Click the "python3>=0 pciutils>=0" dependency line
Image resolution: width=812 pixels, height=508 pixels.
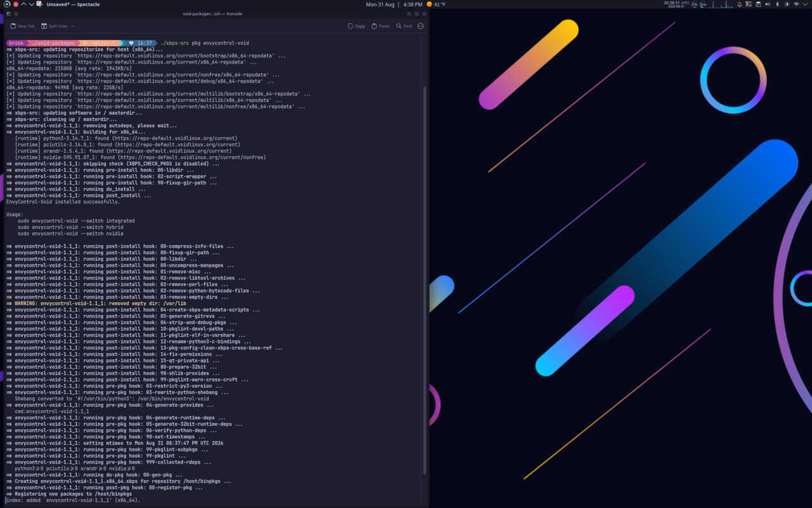[x=75, y=469]
